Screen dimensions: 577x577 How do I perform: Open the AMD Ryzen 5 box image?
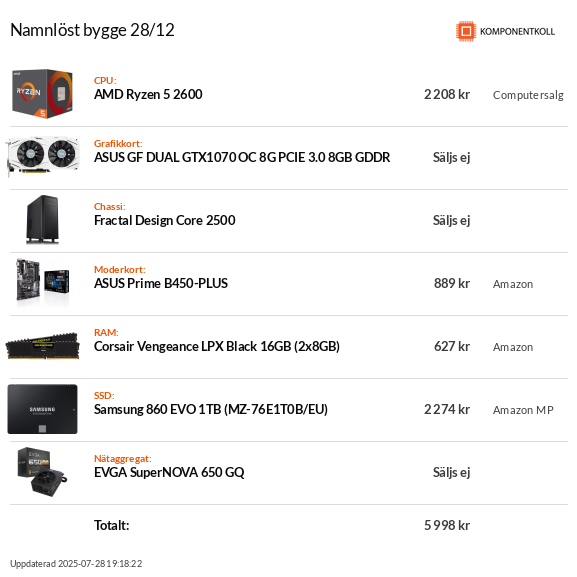pos(42,94)
